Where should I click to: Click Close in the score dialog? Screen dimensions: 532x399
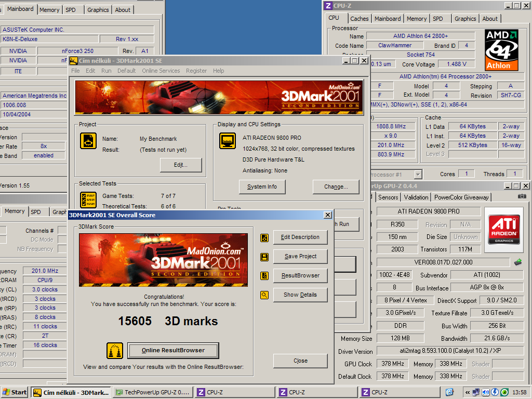300,361
